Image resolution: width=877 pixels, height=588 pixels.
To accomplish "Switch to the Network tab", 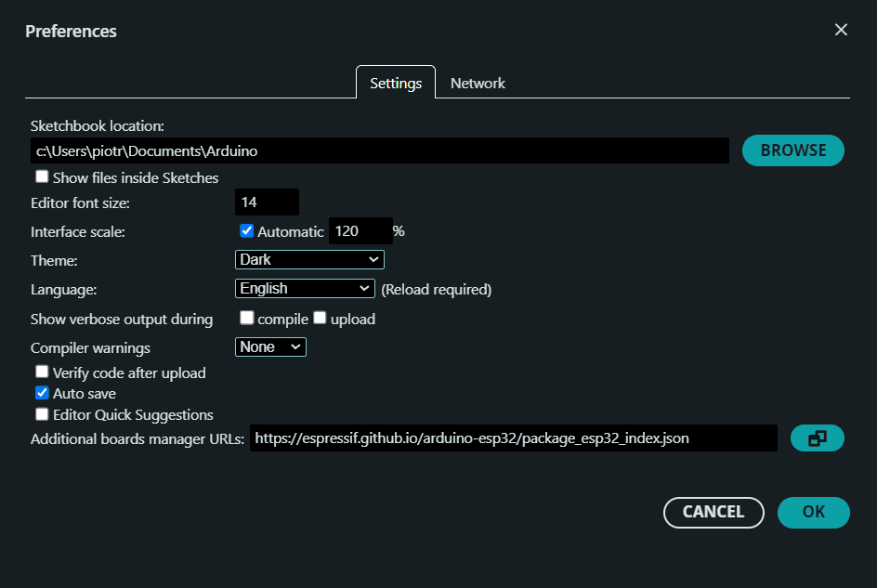I will pyautogui.click(x=478, y=83).
